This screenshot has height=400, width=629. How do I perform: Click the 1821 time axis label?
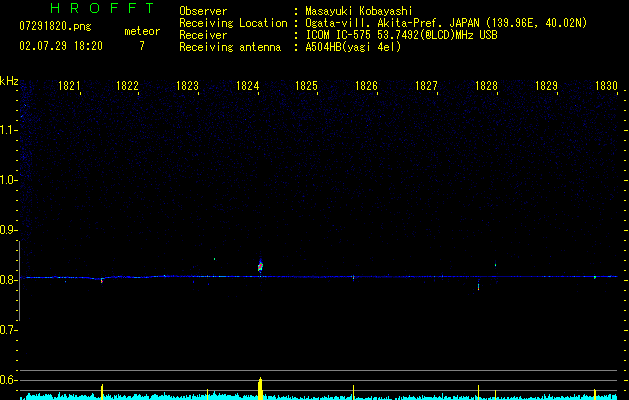pos(69,86)
